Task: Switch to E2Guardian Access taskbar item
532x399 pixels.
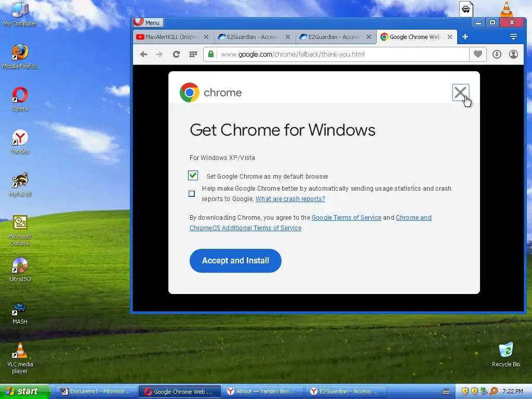Action: 345,391
